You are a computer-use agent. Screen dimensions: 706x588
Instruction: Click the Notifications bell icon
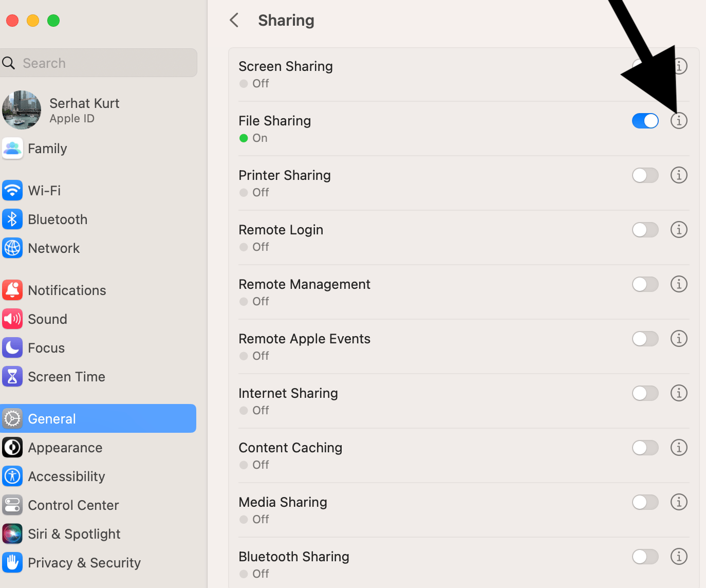coord(12,290)
